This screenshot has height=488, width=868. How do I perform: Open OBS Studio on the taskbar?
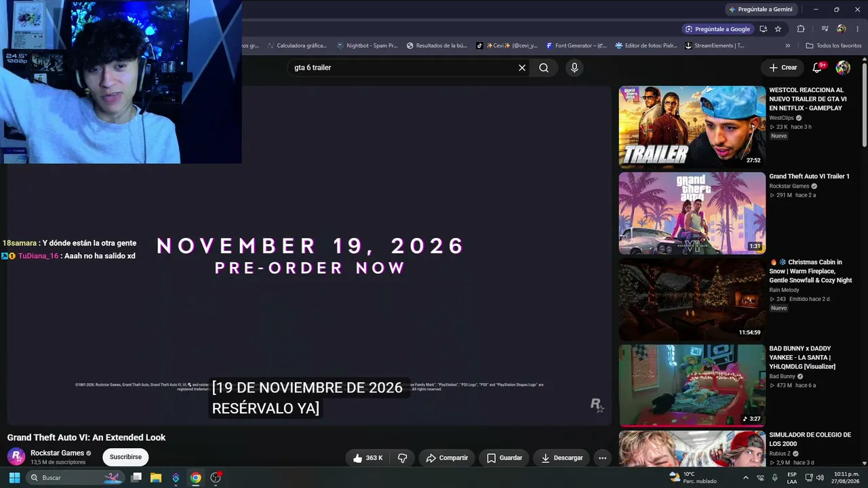click(216, 477)
